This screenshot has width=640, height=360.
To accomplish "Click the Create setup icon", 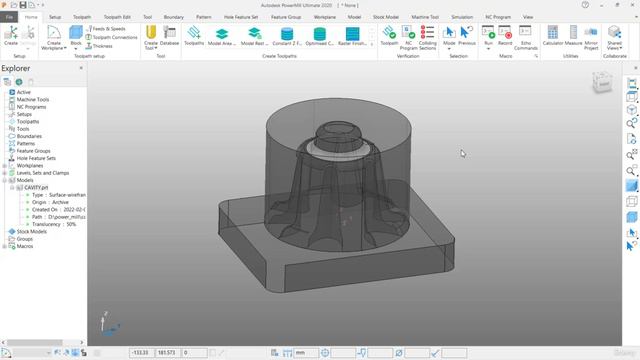I will pyautogui.click(x=11, y=35).
